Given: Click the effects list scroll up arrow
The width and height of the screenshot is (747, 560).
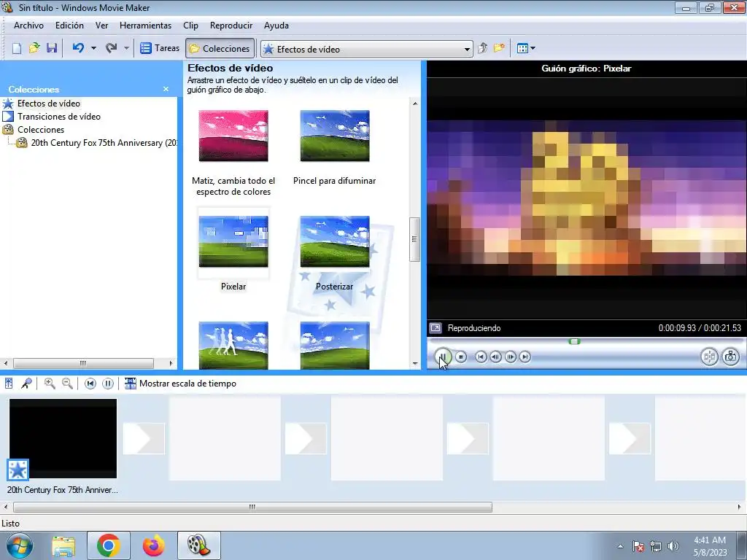Looking at the screenshot, I should pos(415,104).
